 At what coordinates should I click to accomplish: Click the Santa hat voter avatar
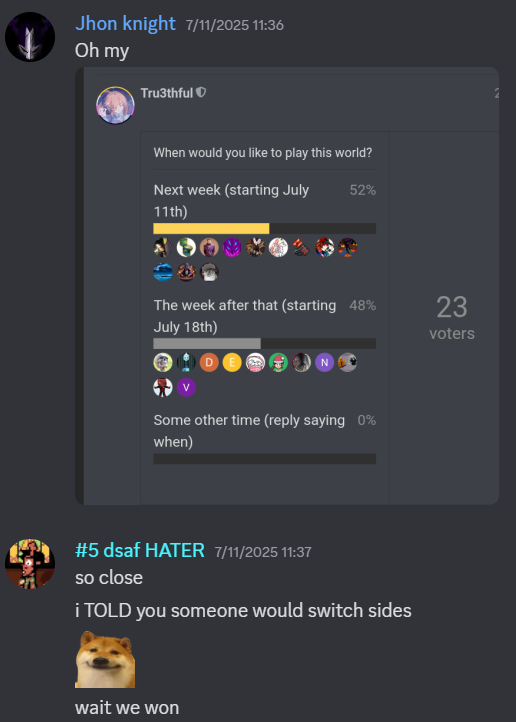(278, 362)
